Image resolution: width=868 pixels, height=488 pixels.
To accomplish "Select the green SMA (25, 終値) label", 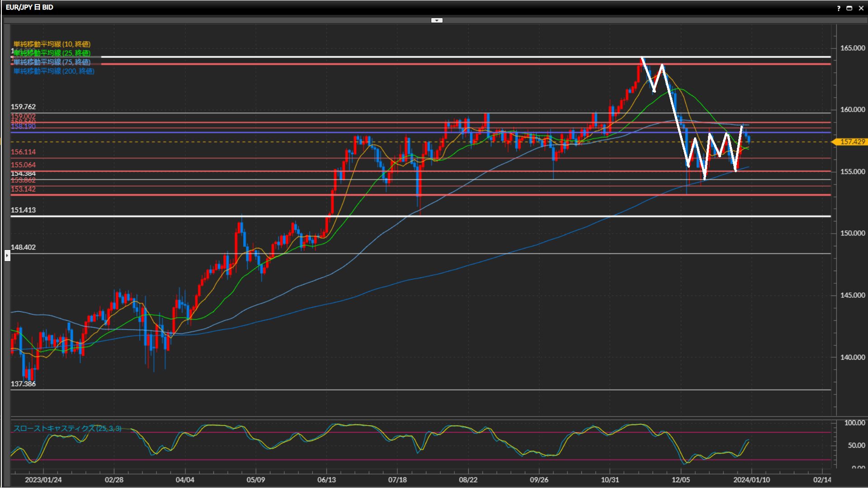I will pos(52,53).
